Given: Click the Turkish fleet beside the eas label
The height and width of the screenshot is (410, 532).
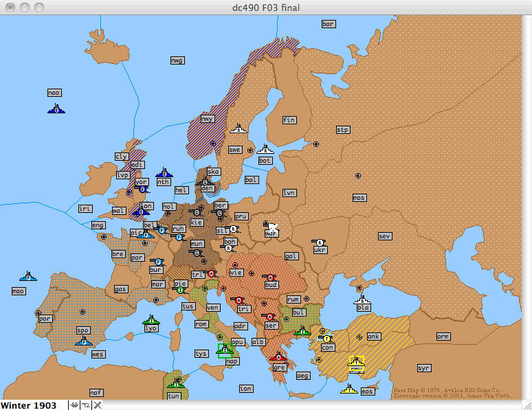Looking at the screenshot, I should pyautogui.click(x=350, y=389).
